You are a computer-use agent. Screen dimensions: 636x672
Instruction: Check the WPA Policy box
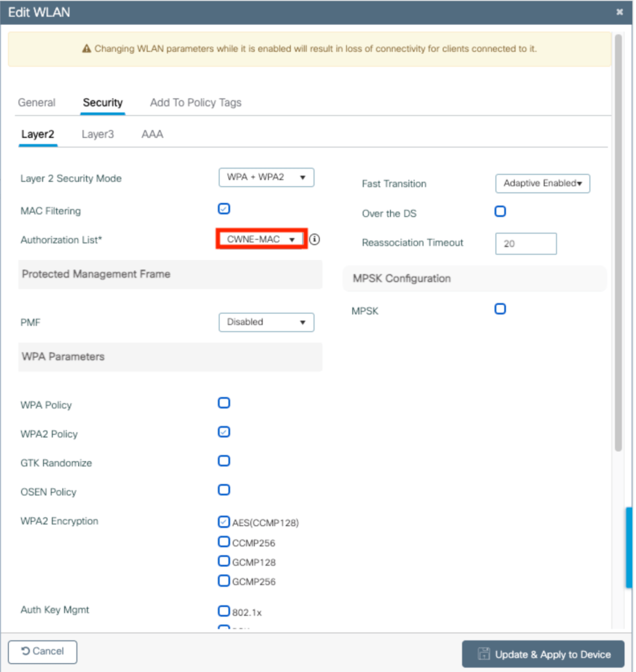(224, 403)
